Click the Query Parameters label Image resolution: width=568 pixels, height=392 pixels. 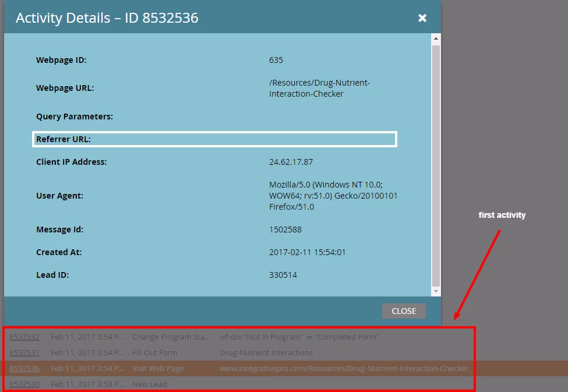74,116
